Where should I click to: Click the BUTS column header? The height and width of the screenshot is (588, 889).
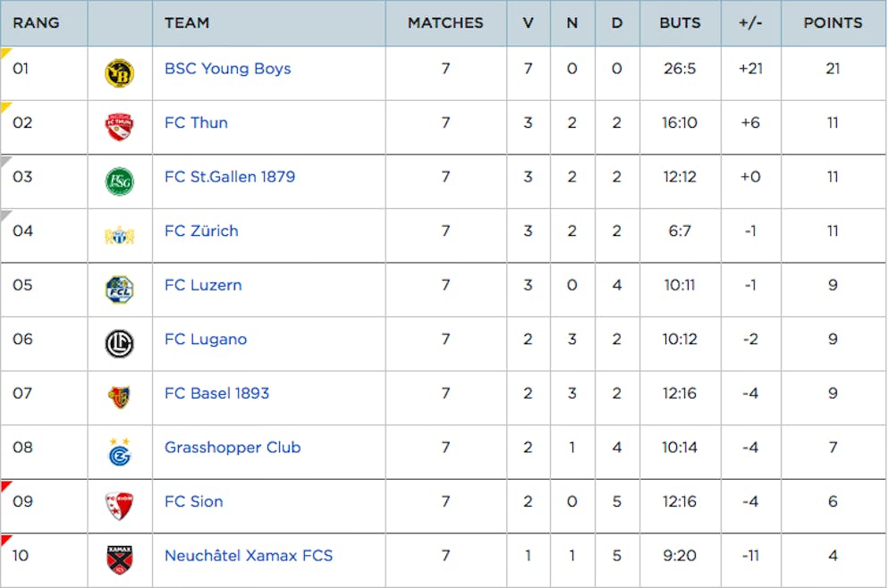(680, 23)
